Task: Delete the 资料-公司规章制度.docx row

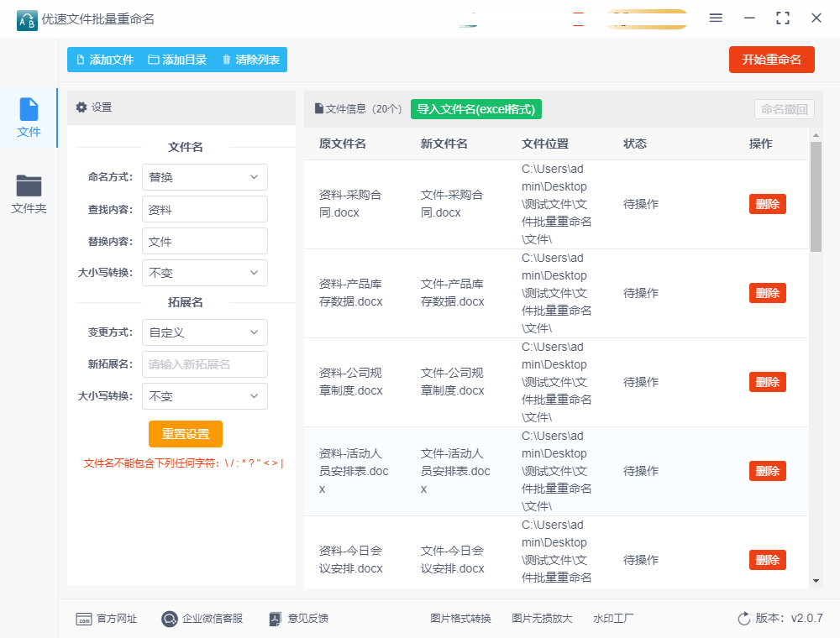Action: pos(767,382)
